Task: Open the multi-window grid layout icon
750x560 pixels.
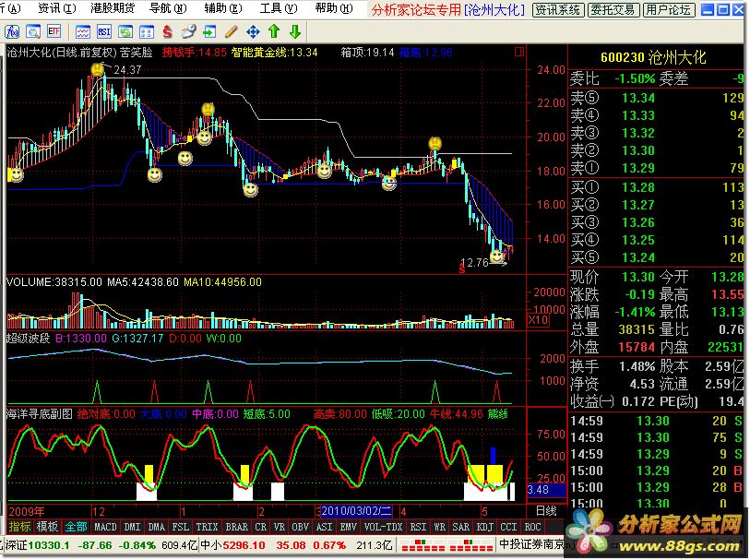Action: [x=147, y=32]
